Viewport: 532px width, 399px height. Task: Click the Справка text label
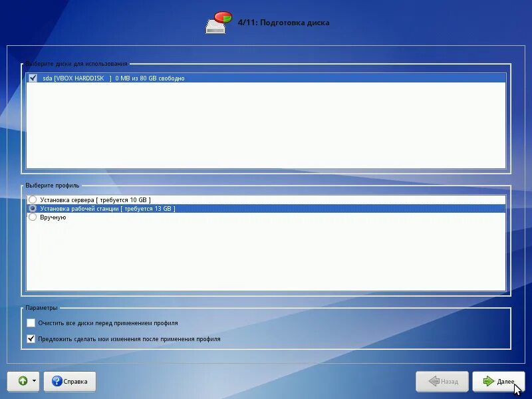coord(75,381)
